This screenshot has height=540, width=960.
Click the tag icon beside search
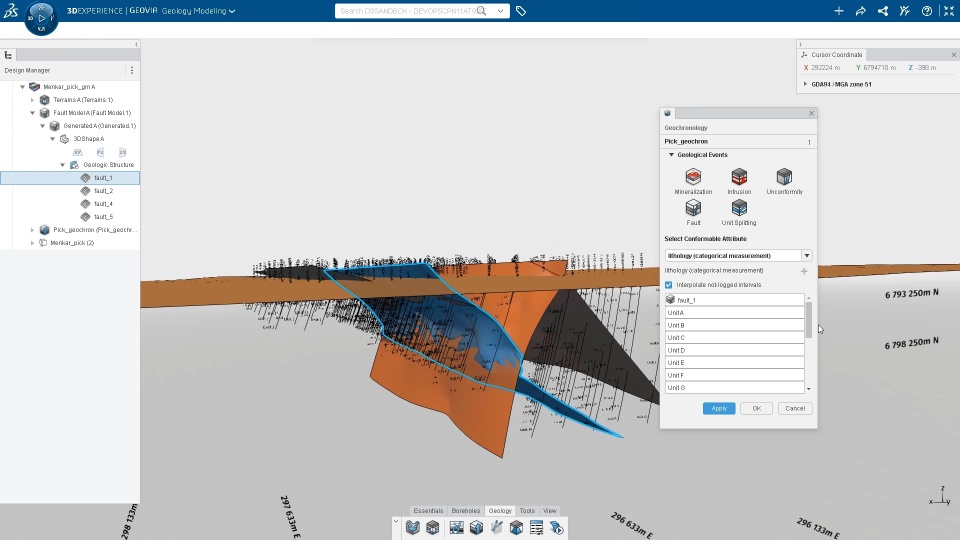click(x=521, y=11)
